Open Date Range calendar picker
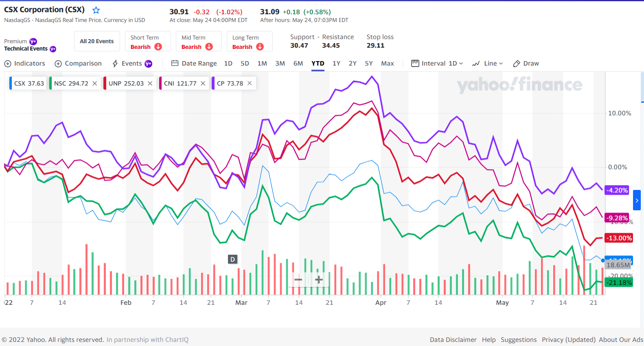This screenshot has height=346, width=644. click(194, 64)
